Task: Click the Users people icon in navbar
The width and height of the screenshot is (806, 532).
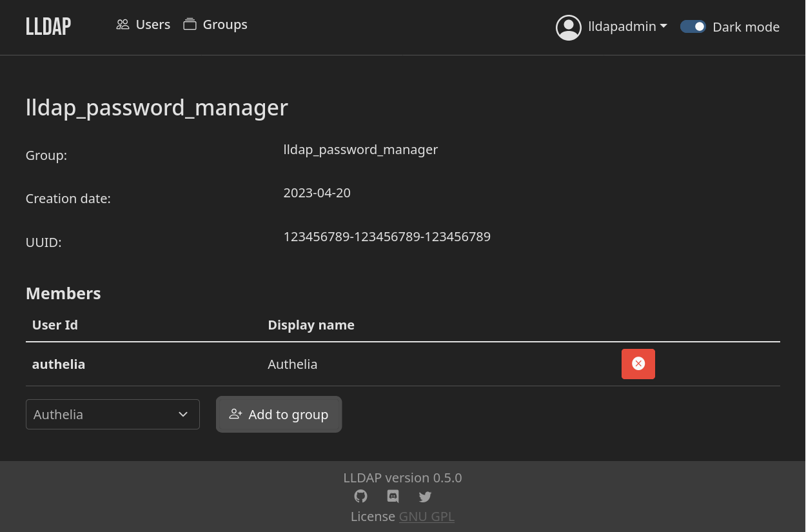Action: pos(123,24)
